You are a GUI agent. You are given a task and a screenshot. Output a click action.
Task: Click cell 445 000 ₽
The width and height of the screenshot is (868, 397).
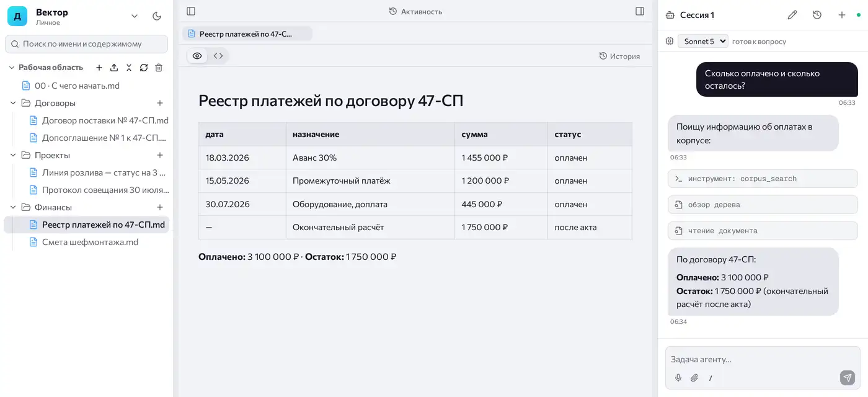click(x=501, y=204)
